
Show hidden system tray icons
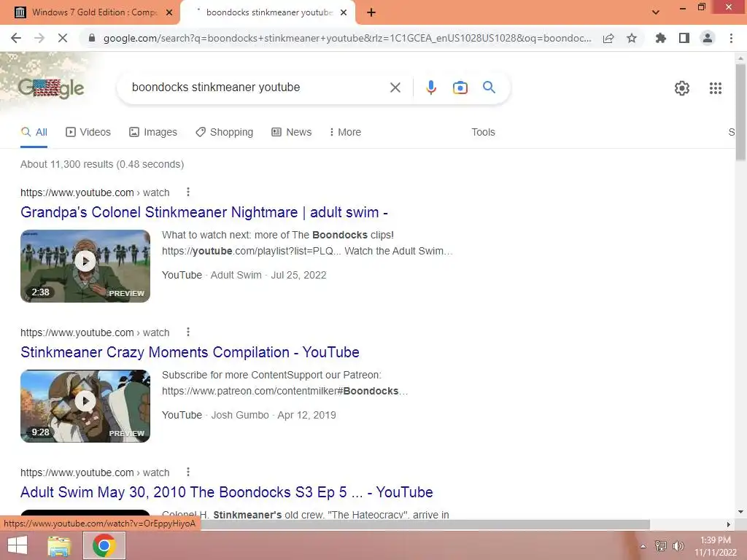point(643,546)
